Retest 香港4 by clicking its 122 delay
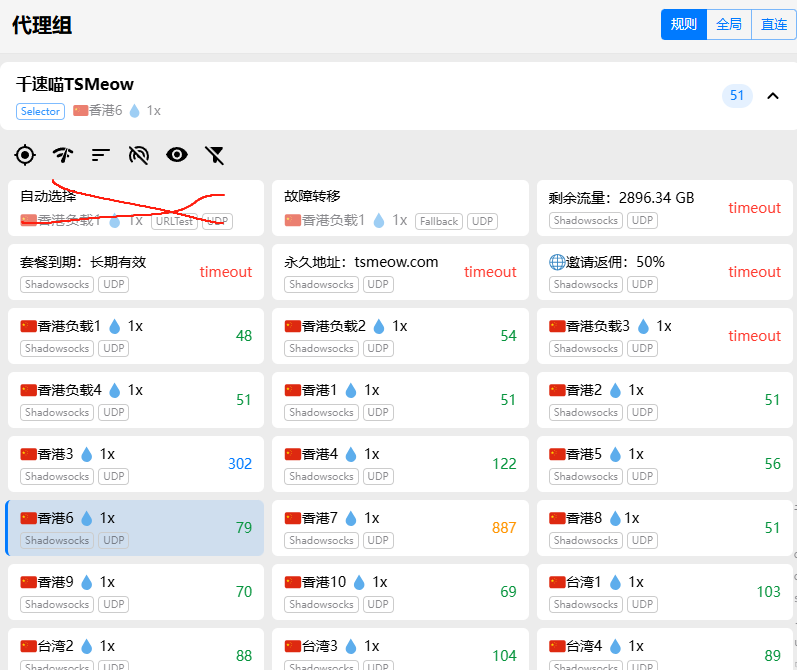 point(504,464)
